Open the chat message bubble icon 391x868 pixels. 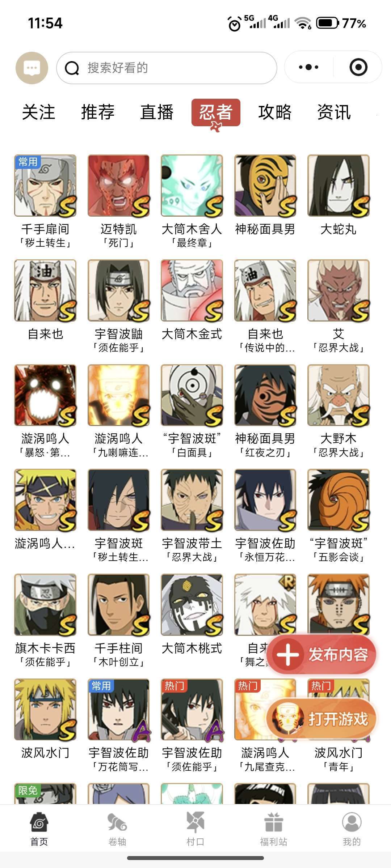[32, 68]
